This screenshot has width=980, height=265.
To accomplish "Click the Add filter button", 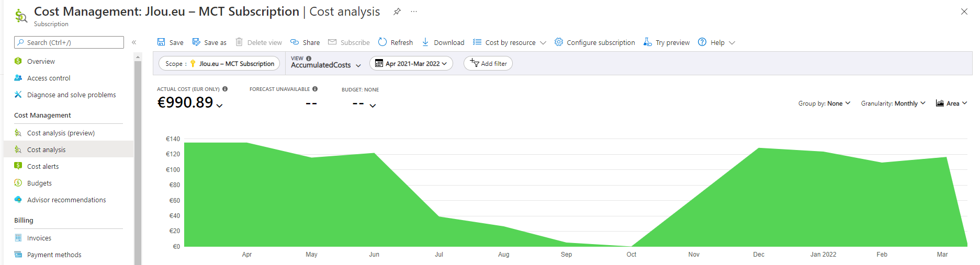I will tap(488, 63).
